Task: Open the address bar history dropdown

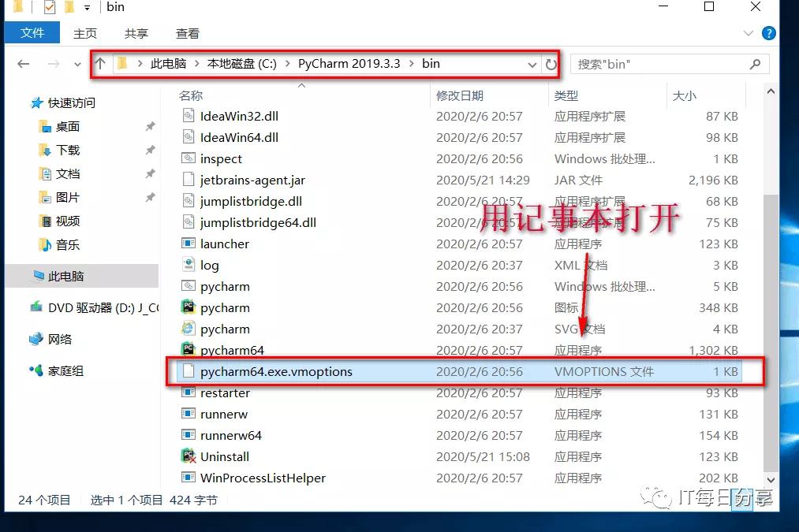Action: [532, 65]
